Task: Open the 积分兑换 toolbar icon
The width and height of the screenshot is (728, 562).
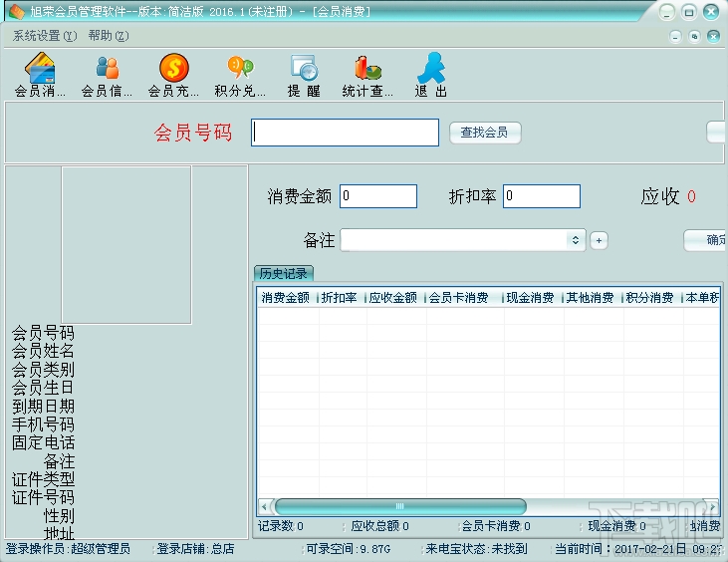Action: coord(240,75)
